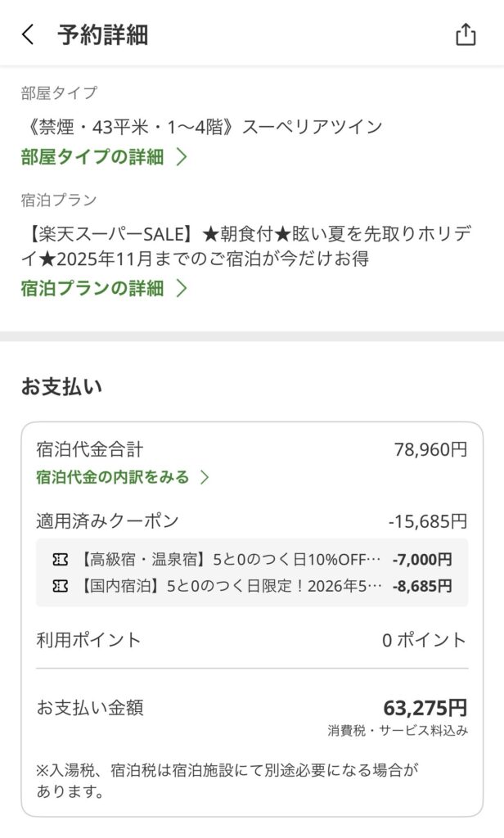Click ticket icon beside 高級宿・温泉宿 coupon
Viewport: 504px width, 838px height.
pos(60,560)
